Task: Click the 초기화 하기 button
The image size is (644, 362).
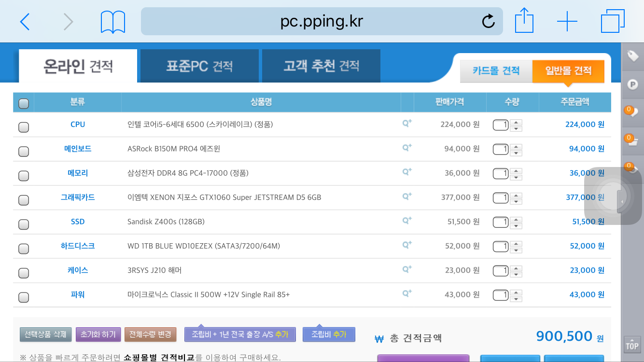Action: [x=98, y=334]
